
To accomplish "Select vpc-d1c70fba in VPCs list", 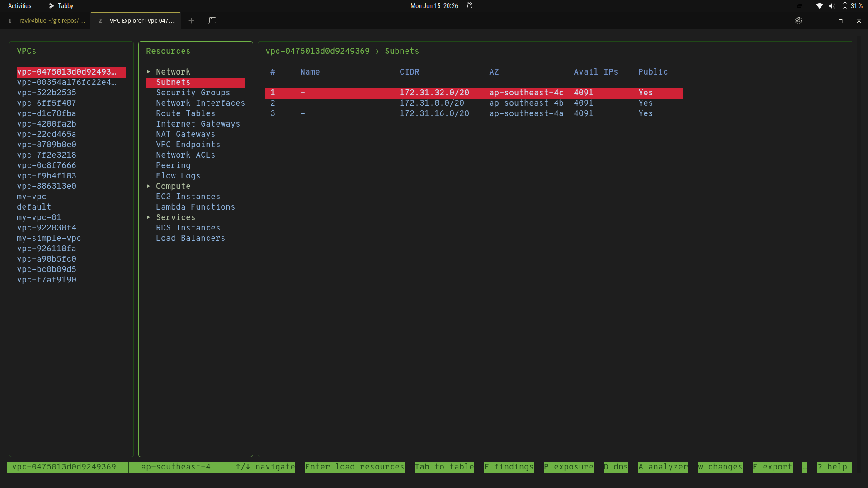I will tap(47, 113).
